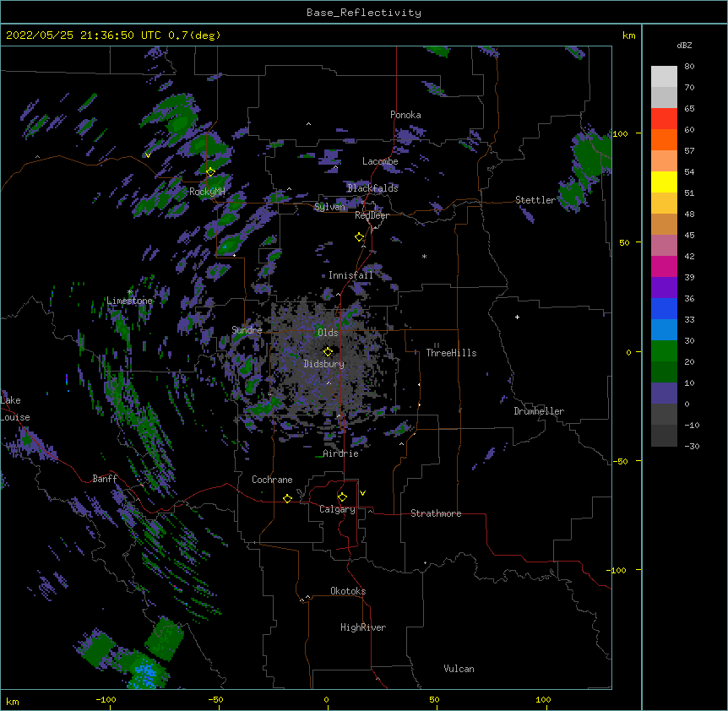The height and width of the screenshot is (711, 728).
Task: Click the dark blue 33-36 dBZ legend swatch
Action: [664, 308]
